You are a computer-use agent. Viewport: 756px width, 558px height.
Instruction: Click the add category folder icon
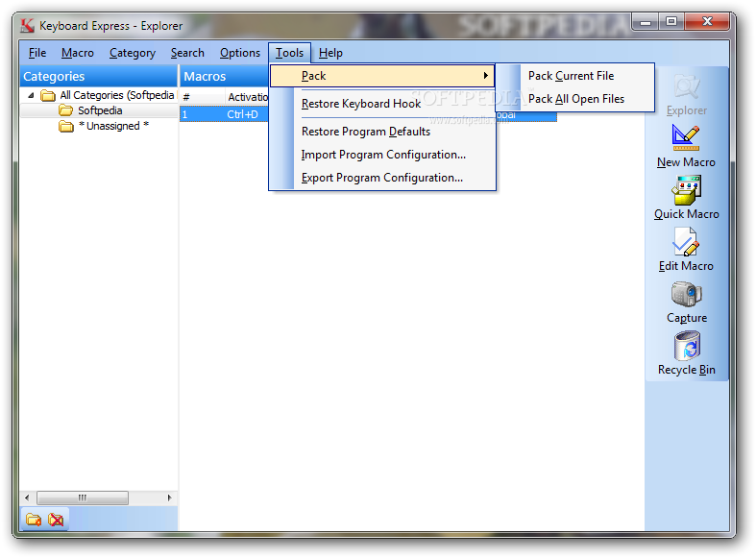[34, 520]
